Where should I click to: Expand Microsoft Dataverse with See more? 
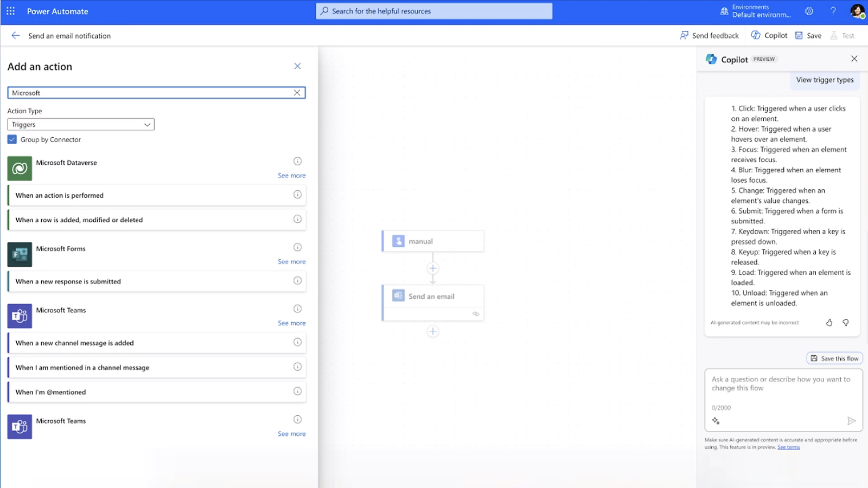[x=291, y=176]
